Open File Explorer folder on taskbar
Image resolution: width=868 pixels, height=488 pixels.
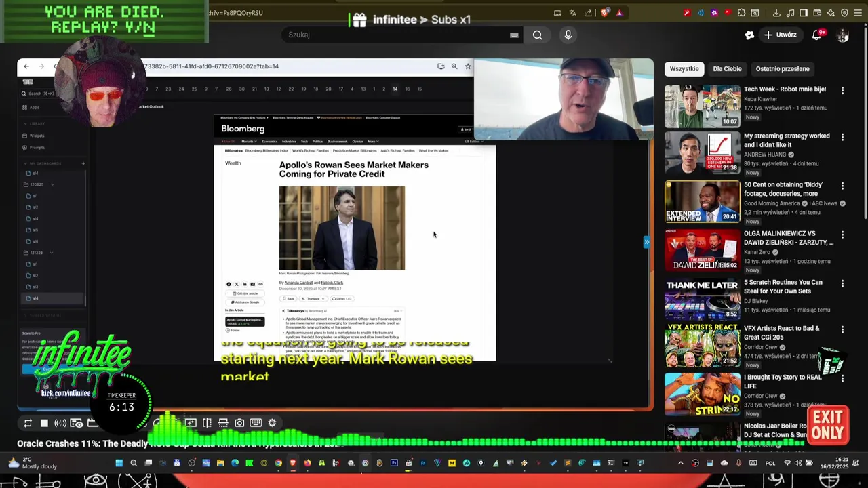[220, 464]
